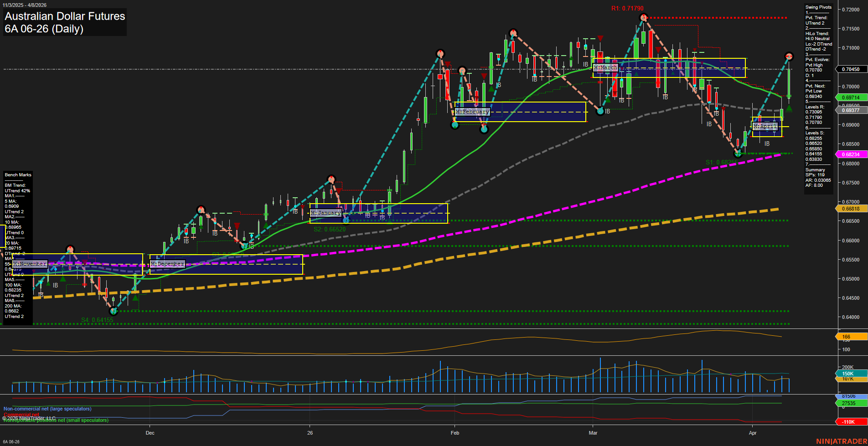Click the Dec label on the time axis
The width and height of the screenshot is (868, 446).
[150, 433]
